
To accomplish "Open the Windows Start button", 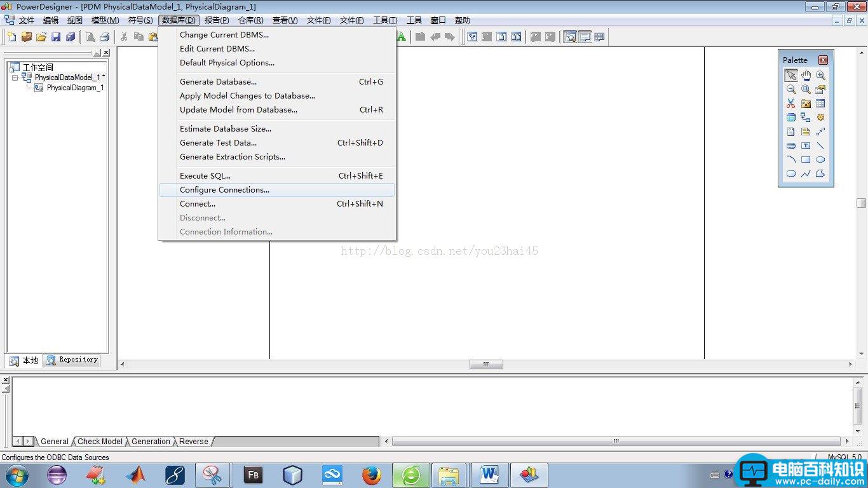I will point(17,475).
